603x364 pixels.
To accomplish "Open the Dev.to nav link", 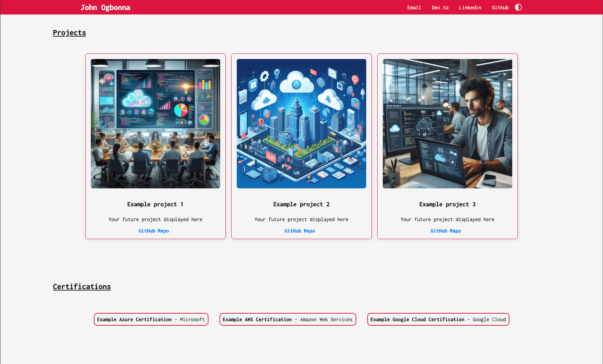I will point(440,8).
